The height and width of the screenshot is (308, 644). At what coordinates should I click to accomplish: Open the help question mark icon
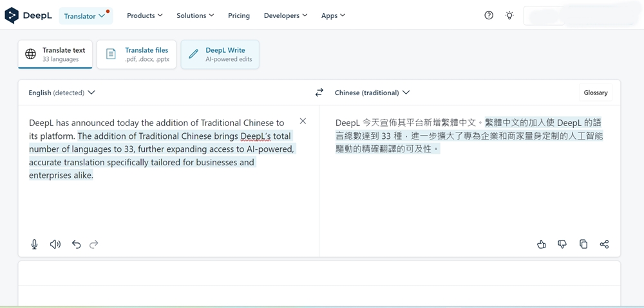point(489,15)
